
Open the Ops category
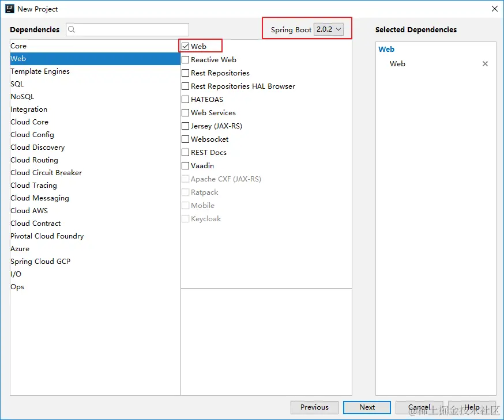click(x=95, y=287)
